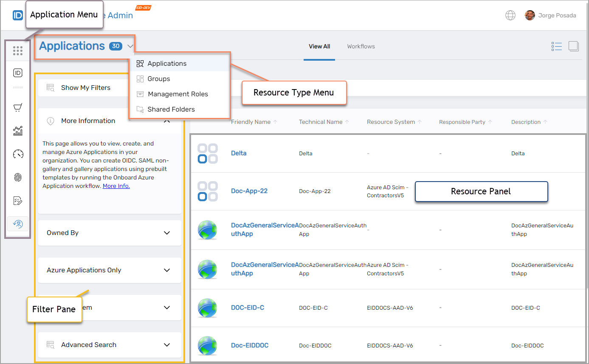Viewport: 589px width, 364px height.
Task: Switch to the Workflows tab
Action: [361, 46]
